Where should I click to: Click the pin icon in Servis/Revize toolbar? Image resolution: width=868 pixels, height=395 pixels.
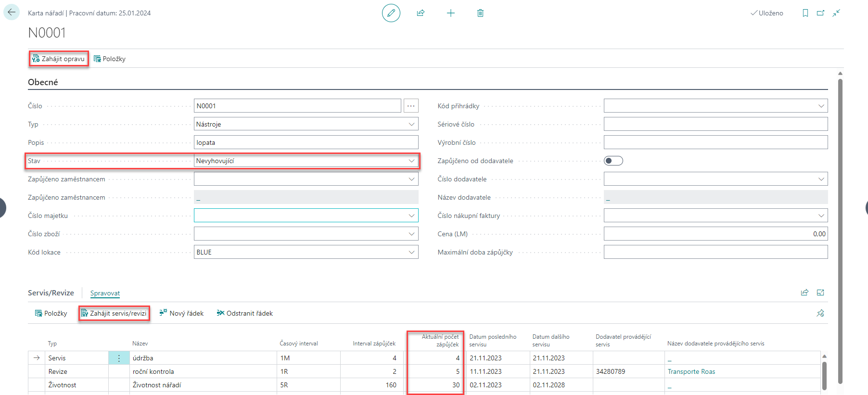coord(820,313)
